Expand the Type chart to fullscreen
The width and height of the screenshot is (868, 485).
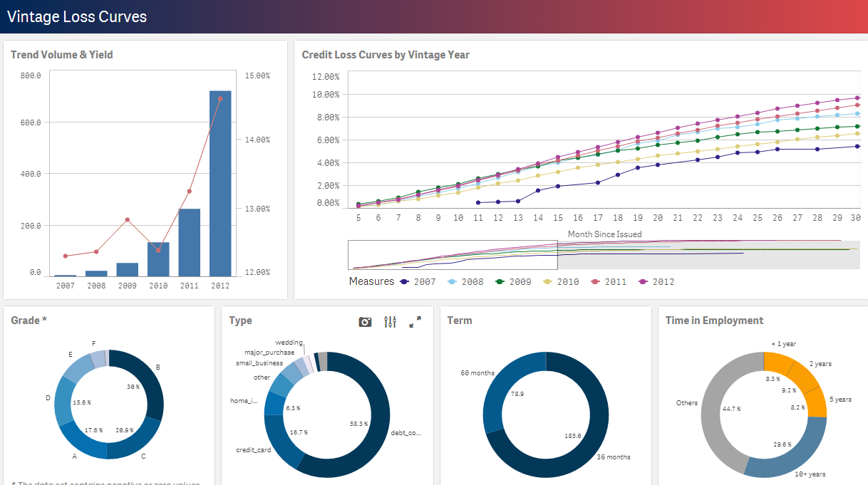coord(415,322)
